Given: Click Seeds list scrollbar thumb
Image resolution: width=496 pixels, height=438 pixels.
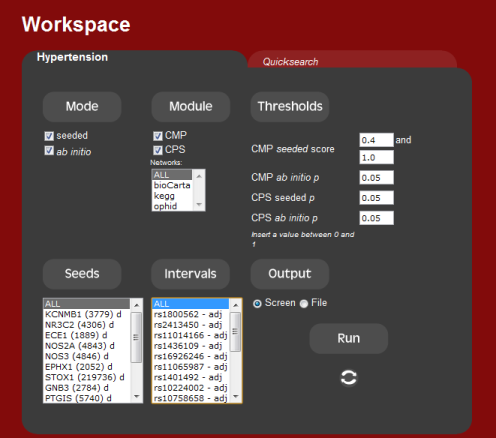Looking at the screenshot, I should 136,337.
